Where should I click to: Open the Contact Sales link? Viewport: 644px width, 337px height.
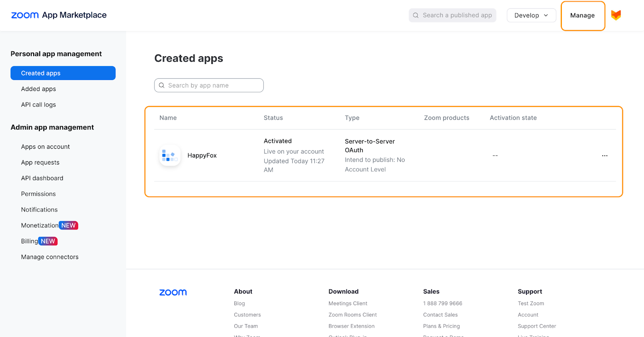441,315
